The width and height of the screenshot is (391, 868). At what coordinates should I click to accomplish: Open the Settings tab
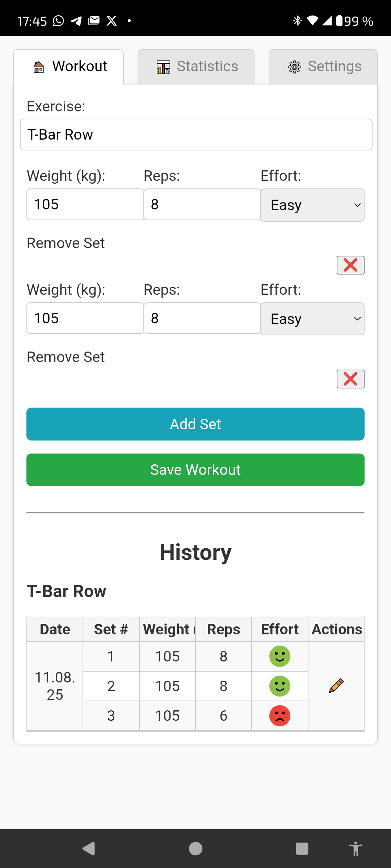coord(323,67)
